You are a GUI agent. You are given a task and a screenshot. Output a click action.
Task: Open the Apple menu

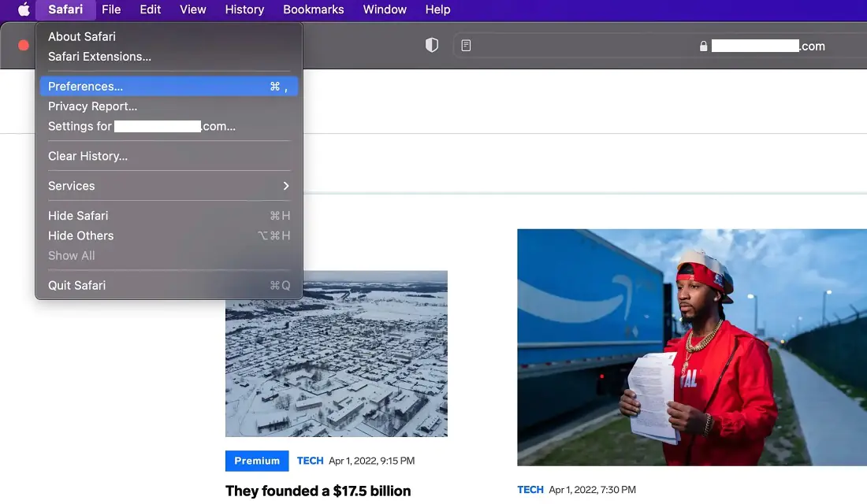(24, 9)
